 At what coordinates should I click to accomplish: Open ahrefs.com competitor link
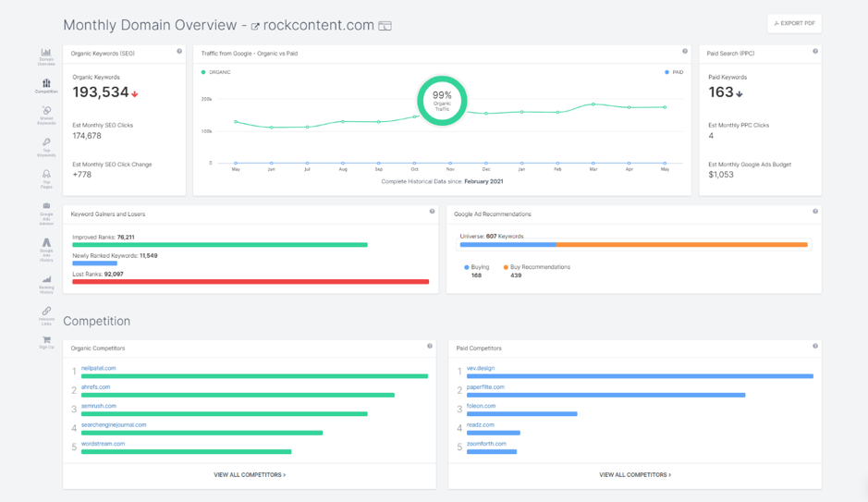point(96,386)
